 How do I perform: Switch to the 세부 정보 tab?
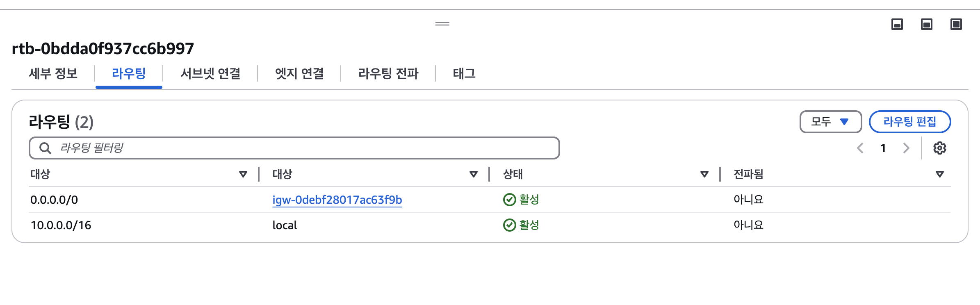click(x=53, y=74)
